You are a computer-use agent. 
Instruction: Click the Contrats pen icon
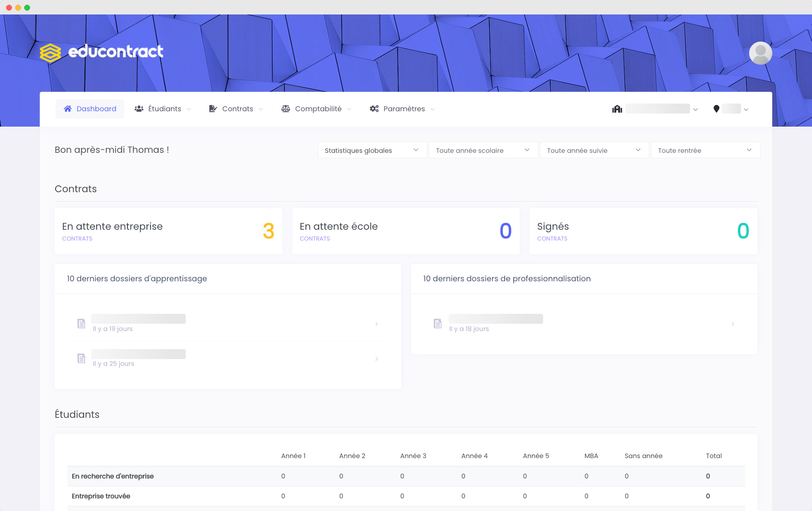[213, 109]
